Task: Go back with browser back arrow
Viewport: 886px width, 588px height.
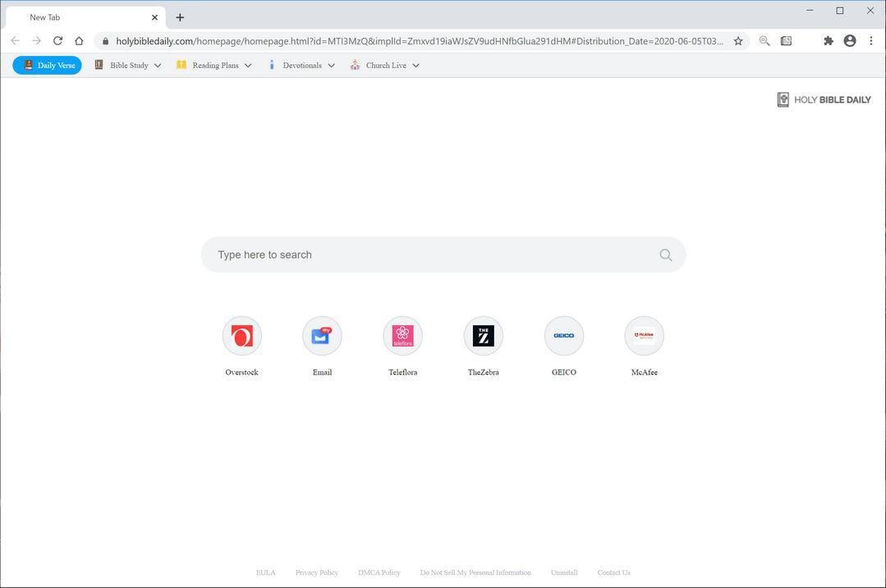Action: (16, 41)
